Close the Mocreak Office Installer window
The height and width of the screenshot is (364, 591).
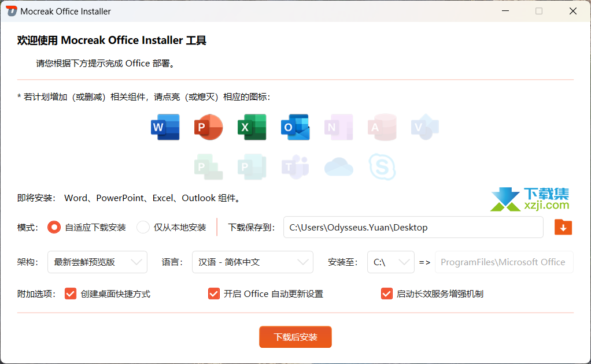tap(573, 11)
